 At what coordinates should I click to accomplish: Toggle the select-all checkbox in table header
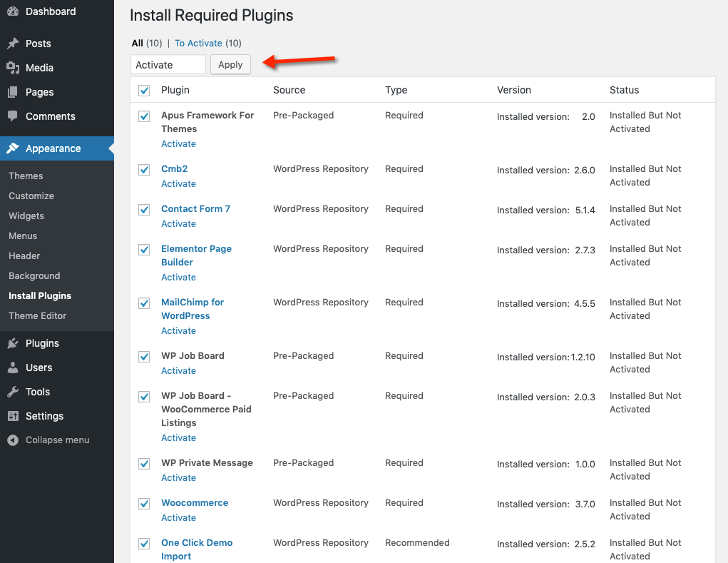click(x=144, y=91)
